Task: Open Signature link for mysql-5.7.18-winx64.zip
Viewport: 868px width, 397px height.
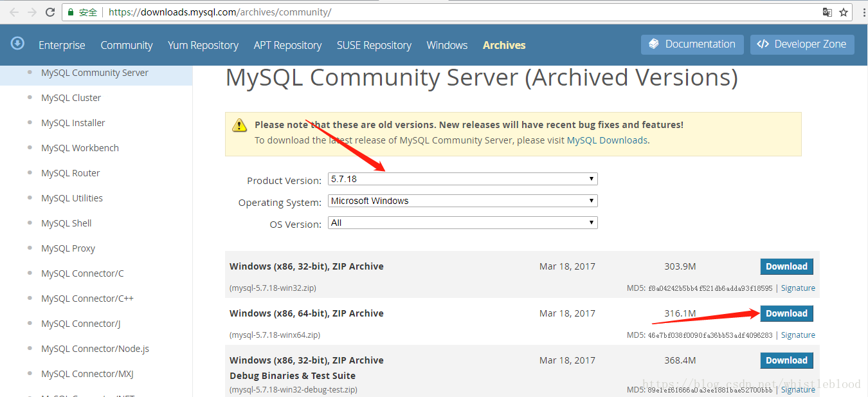Action: pos(798,335)
